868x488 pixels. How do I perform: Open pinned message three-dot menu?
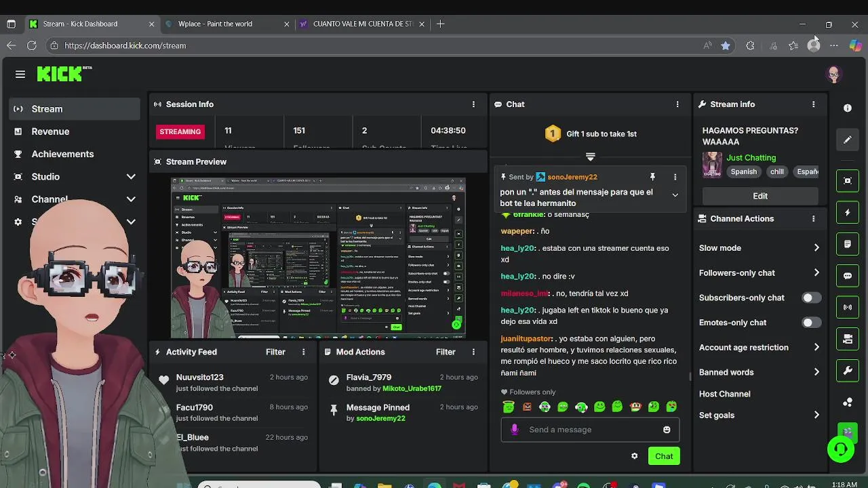click(675, 177)
